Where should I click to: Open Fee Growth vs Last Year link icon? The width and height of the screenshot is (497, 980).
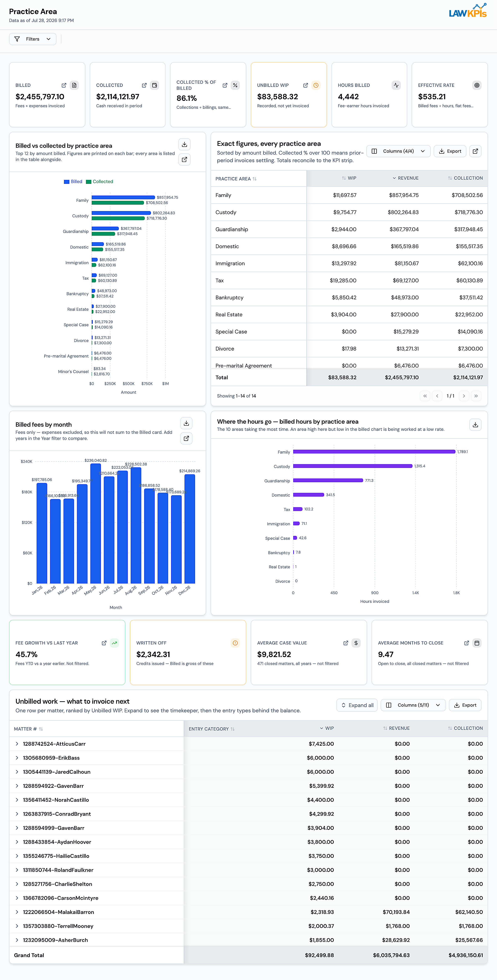pos(104,643)
